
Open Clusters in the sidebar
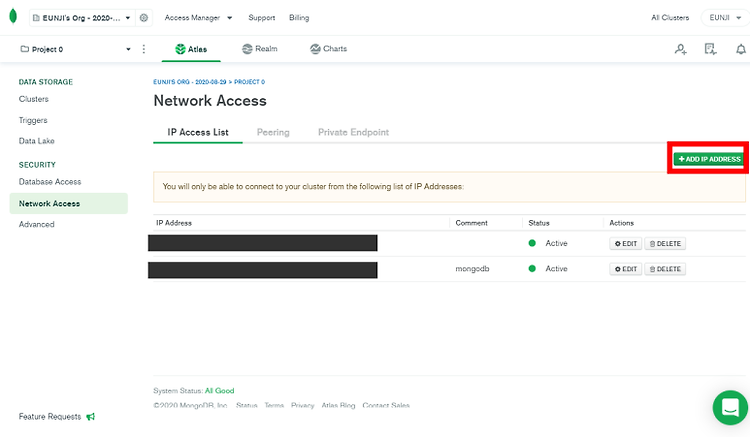(x=33, y=99)
